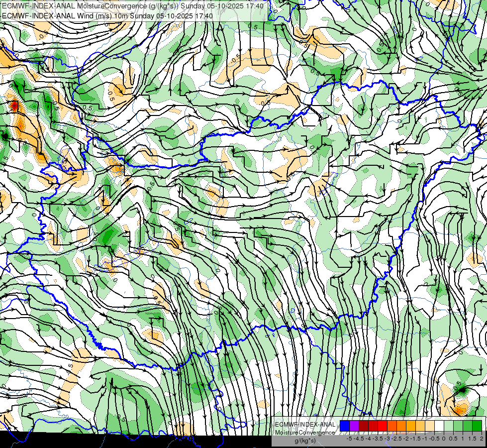Click the purple swatch in the legend
The width and height of the screenshot is (487, 448).
(354, 426)
